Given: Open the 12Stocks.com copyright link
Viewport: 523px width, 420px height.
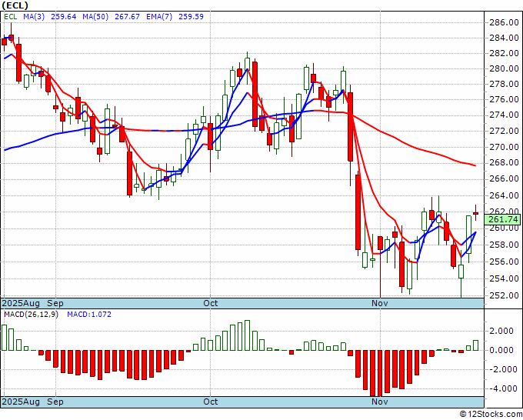Looking at the screenshot, I should [491, 415].
